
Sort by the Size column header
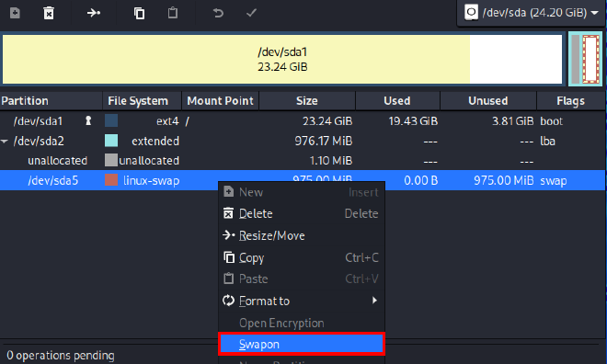click(x=307, y=101)
